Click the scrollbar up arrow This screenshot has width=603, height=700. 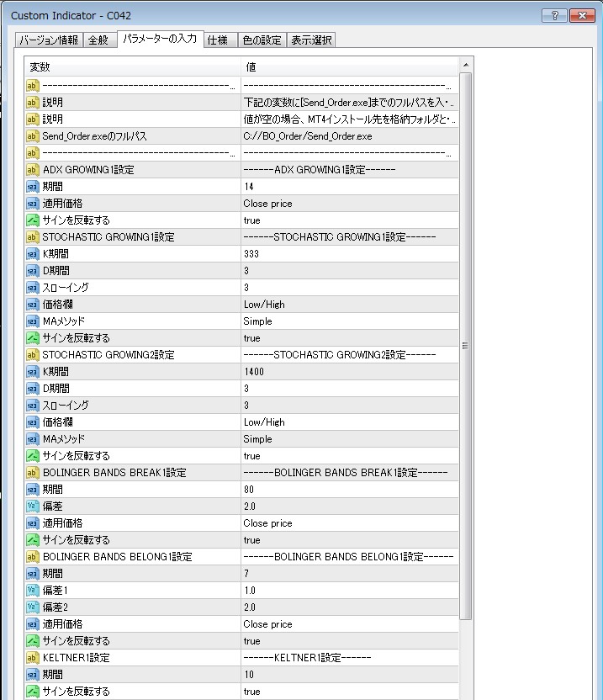466,65
